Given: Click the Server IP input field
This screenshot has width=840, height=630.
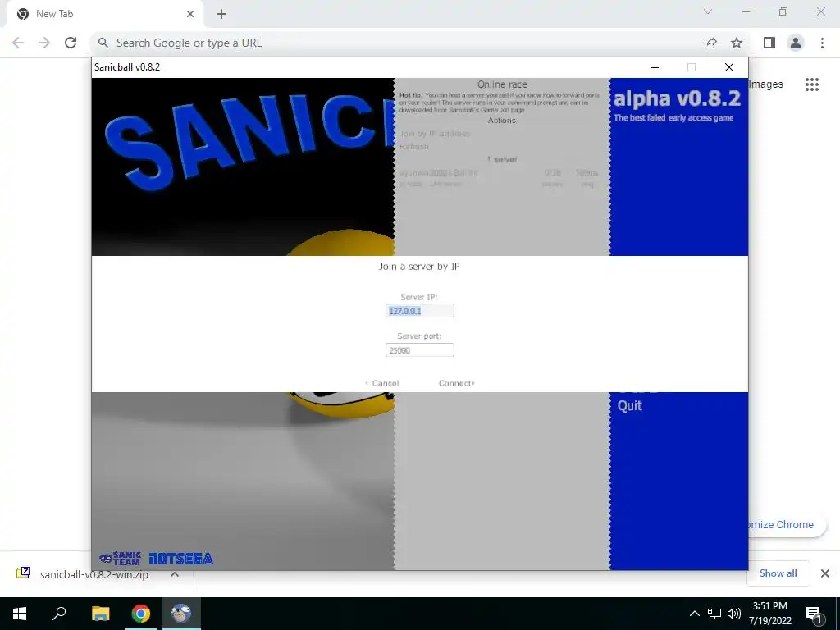Looking at the screenshot, I should [x=419, y=311].
